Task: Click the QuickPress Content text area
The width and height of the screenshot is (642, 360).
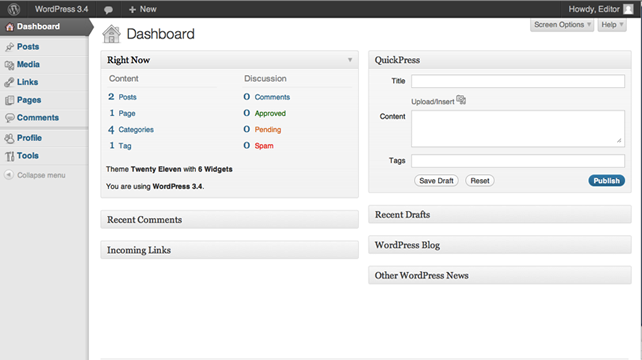Action: click(518, 129)
